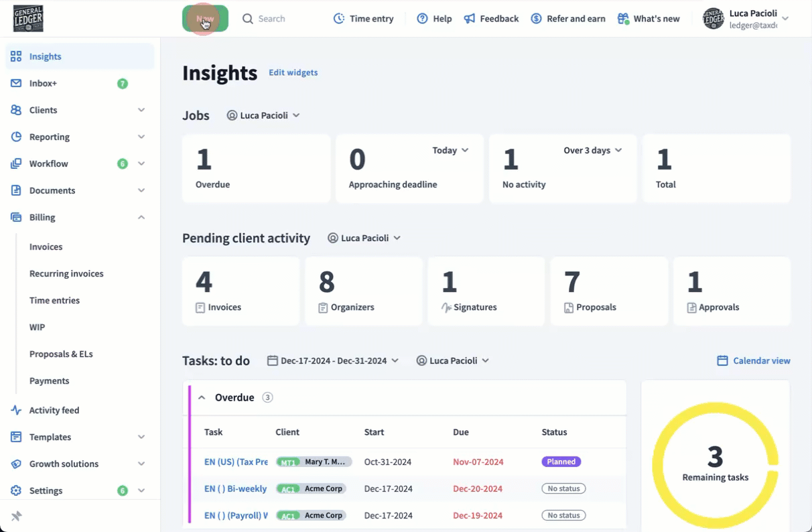Click the Refer and earn dollar icon
The width and height of the screenshot is (812, 532).
tap(536, 19)
